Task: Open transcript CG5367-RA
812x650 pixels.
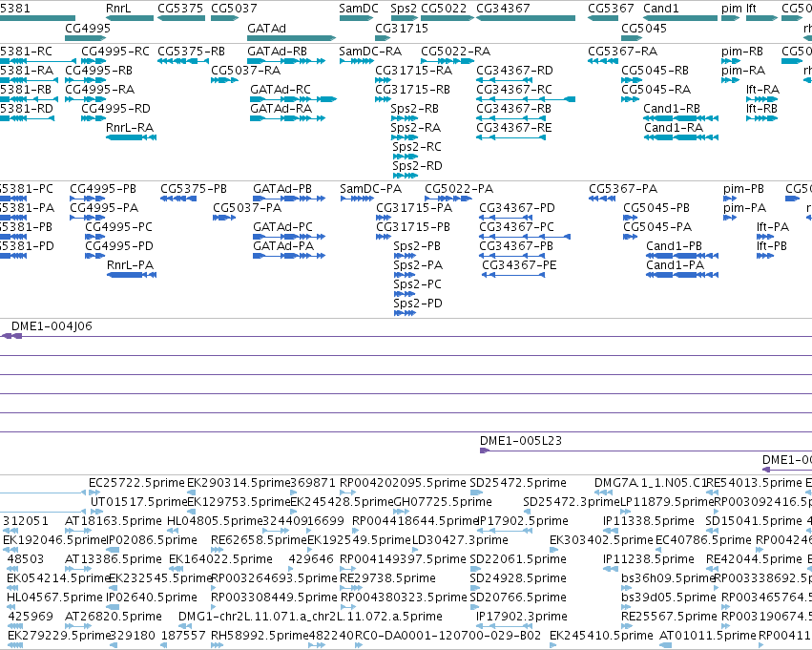Action: click(x=622, y=52)
